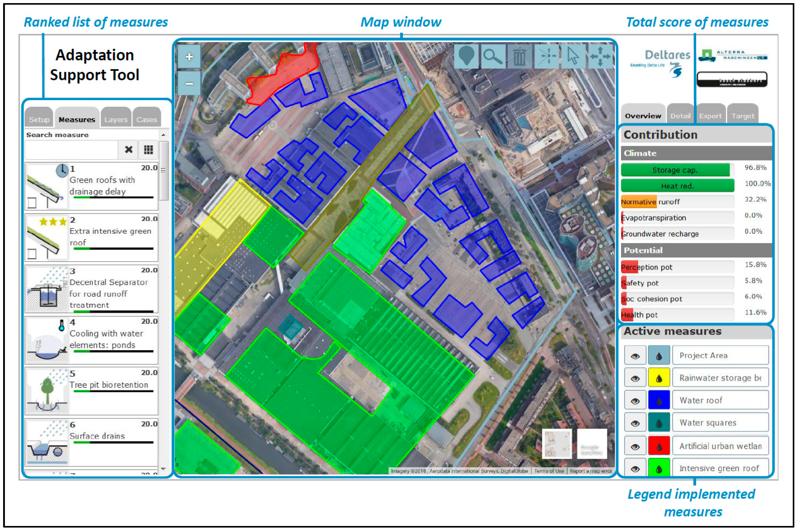Toggle visibility of Water squares layer
This screenshot has width=799, height=532.
635,423
